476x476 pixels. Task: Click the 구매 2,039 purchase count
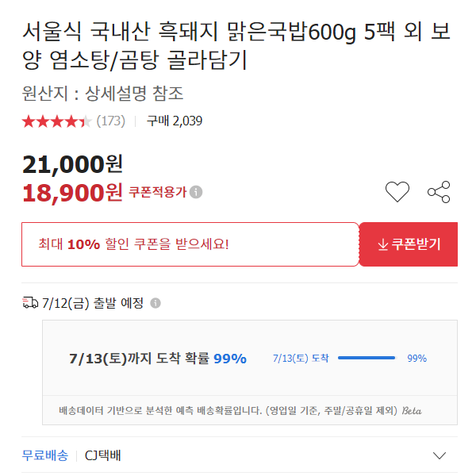pyautogui.click(x=175, y=121)
